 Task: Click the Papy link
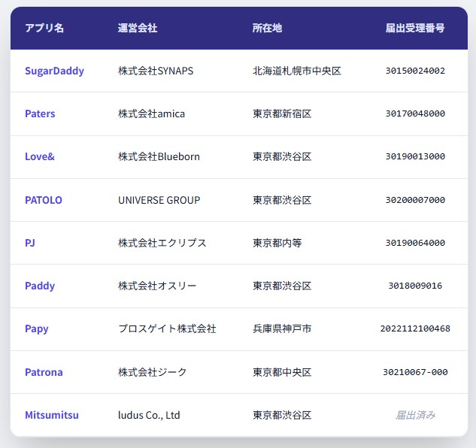37,328
